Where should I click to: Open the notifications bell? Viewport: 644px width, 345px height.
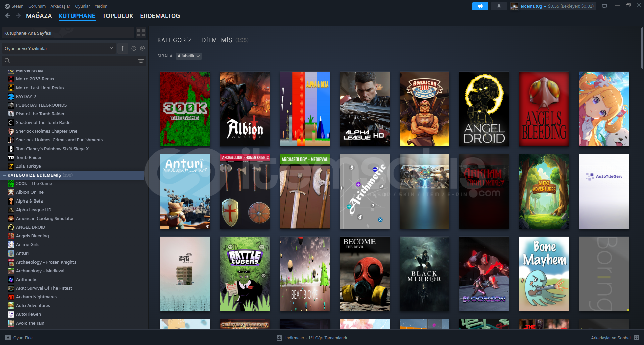pyautogui.click(x=499, y=6)
